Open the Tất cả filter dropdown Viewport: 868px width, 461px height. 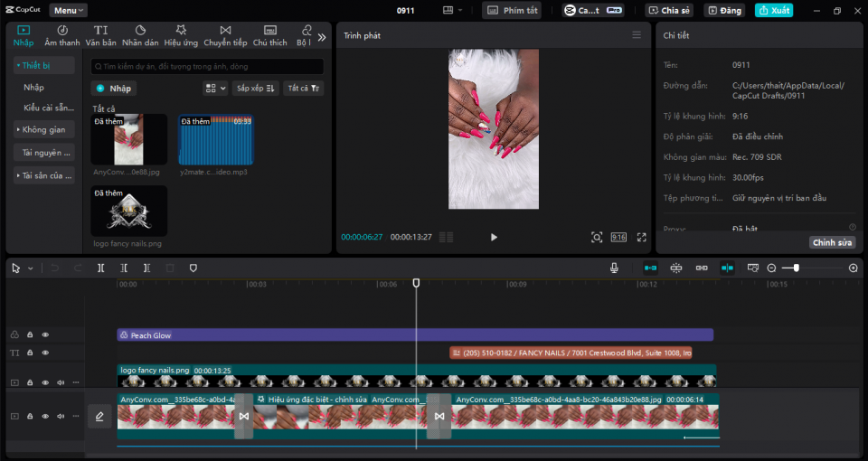click(x=304, y=89)
